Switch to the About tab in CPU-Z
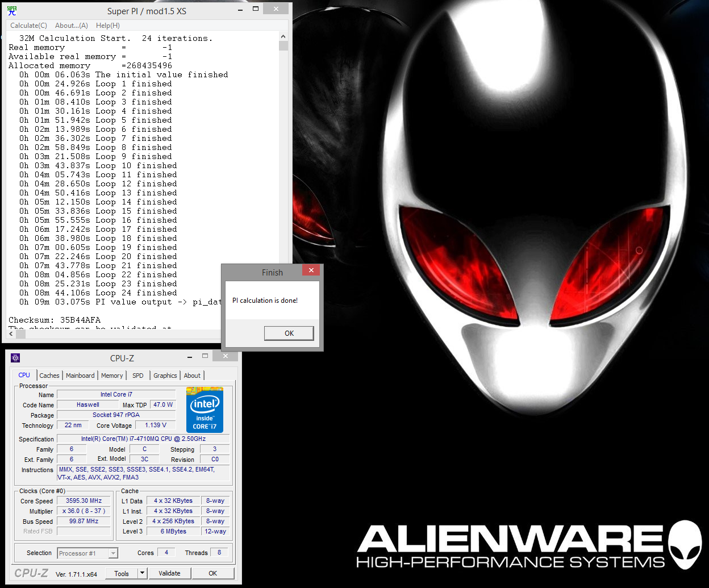The image size is (709, 588). coord(192,376)
